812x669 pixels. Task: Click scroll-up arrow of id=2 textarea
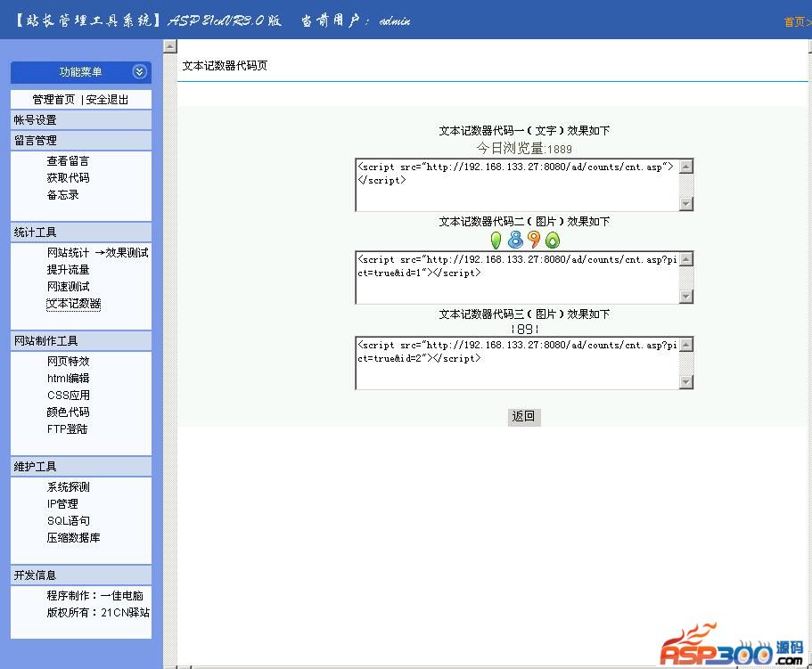click(x=686, y=345)
